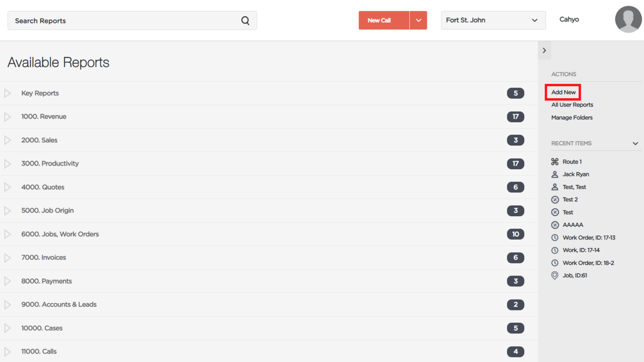Viewport: 644px width, 362px height.
Task: Open the New Call dropdown arrow
Action: pos(418,21)
